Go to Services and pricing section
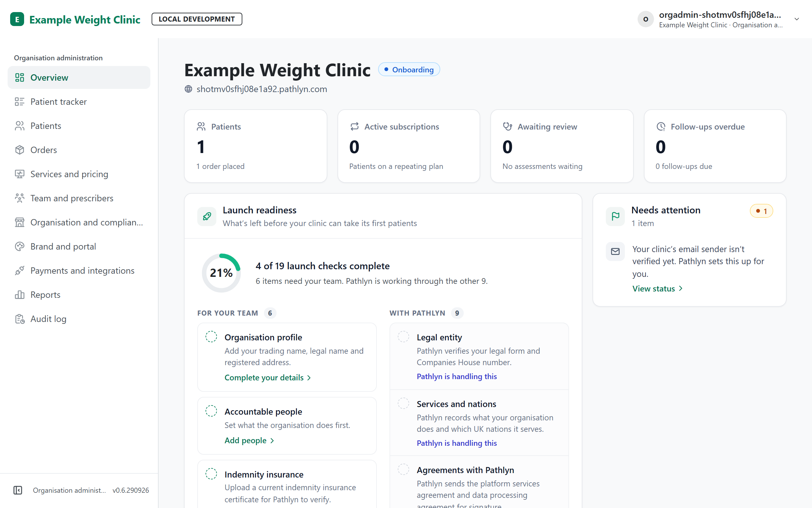 pyautogui.click(x=79, y=174)
